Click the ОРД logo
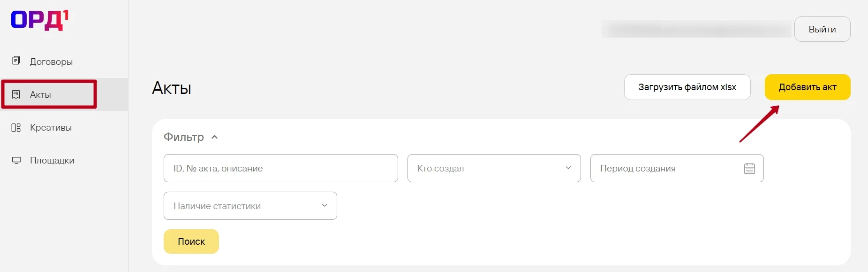The image size is (868, 272). point(39,21)
